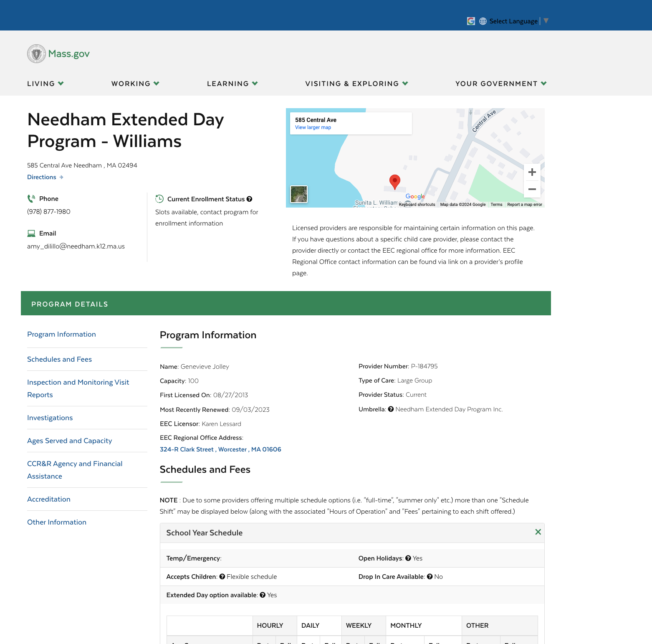Switch to satellite imagery thumbnail on map
The height and width of the screenshot is (644, 652).
(x=299, y=194)
